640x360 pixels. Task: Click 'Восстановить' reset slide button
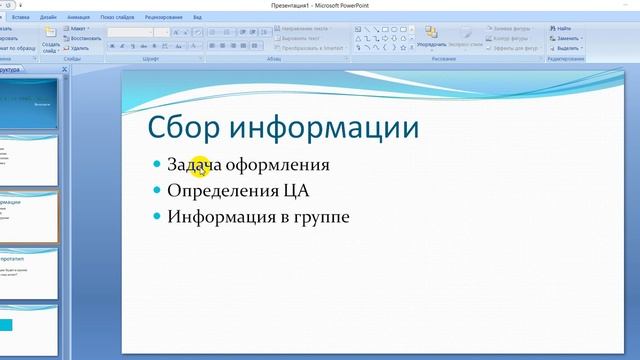pos(82,38)
